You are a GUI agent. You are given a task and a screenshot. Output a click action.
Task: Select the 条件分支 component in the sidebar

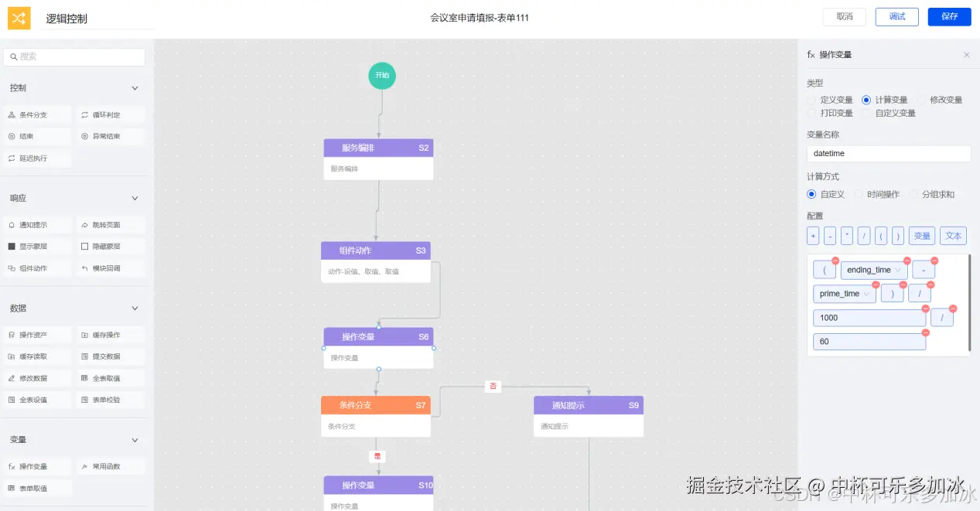[37, 115]
